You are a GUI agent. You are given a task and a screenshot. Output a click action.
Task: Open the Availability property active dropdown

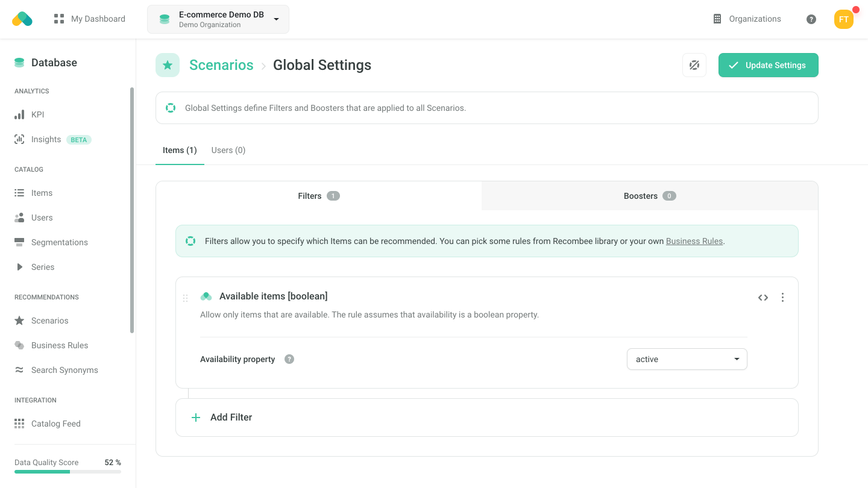687,359
